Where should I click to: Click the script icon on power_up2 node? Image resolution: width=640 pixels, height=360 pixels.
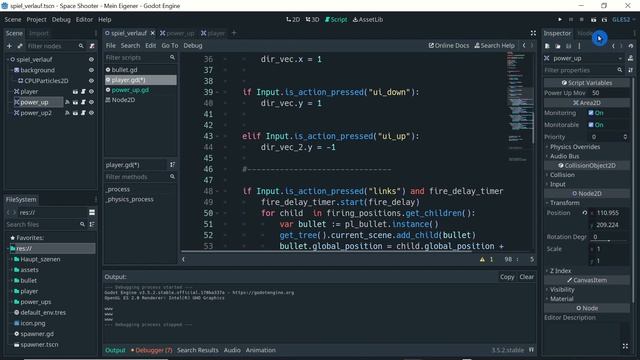coord(83,113)
